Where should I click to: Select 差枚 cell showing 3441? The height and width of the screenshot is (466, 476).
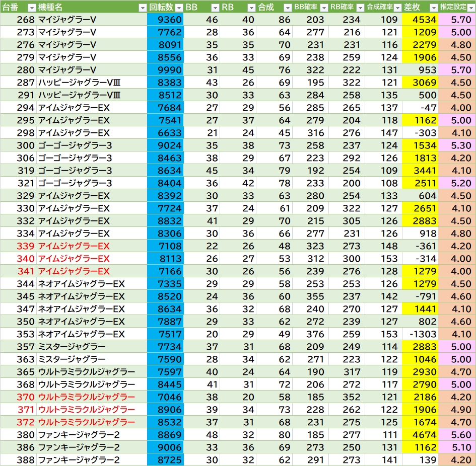coord(420,171)
